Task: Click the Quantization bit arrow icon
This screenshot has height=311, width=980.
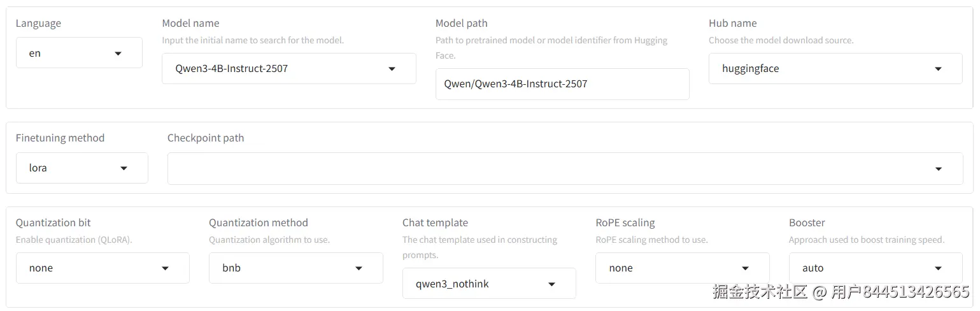Action: click(x=166, y=268)
